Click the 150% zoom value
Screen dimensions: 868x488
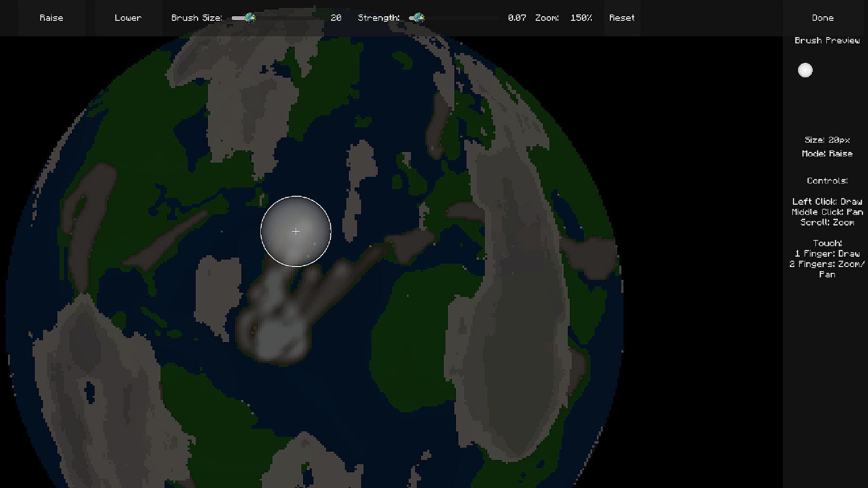[x=581, y=18]
